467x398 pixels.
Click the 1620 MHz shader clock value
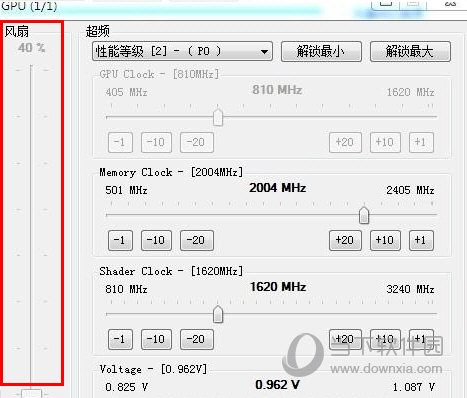(278, 287)
